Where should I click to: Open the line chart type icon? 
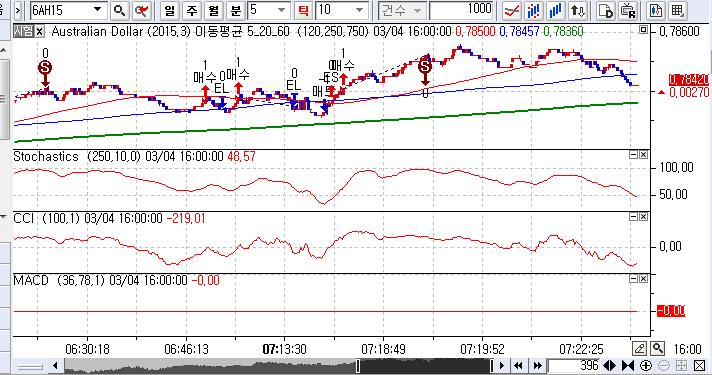click(512, 10)
